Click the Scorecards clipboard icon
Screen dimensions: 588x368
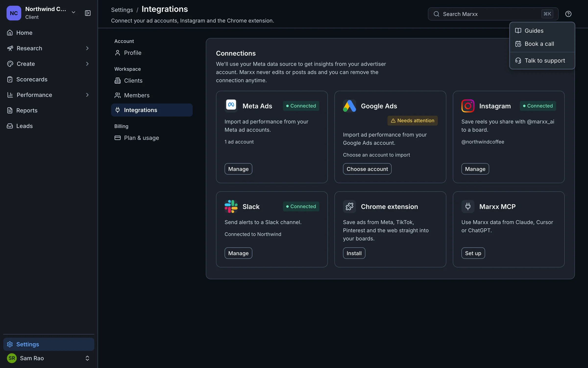click(10, 79)
